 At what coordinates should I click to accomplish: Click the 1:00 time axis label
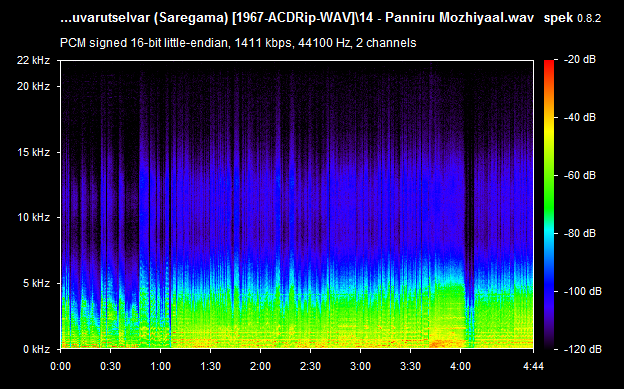[x=160, y=366]
